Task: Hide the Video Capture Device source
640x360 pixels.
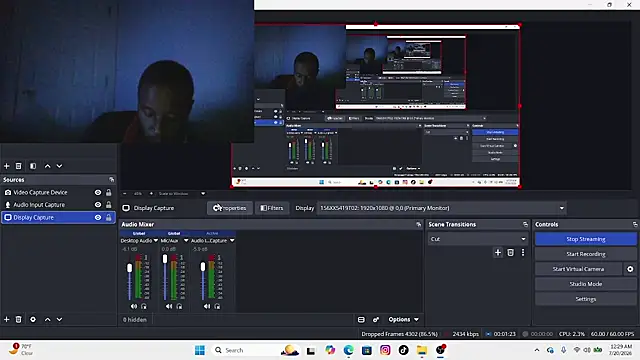Action: click(98, 192)
